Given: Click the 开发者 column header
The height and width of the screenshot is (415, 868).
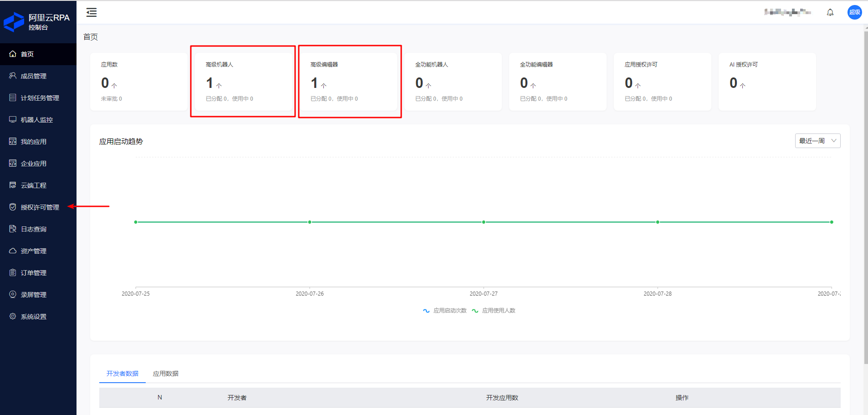Looking at the screenshot, I should point(237,398).
